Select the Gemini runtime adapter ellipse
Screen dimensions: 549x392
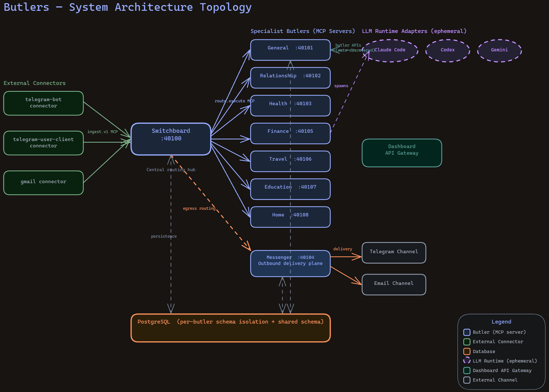click(x=499, y=50)
